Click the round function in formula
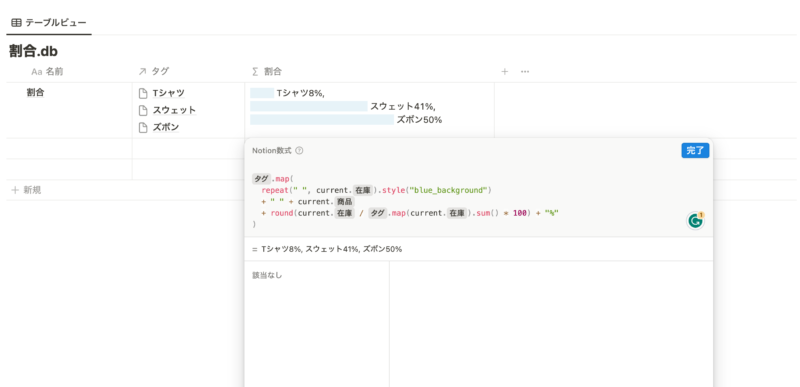Viewport: 800px width, 387px height. pos(282,213)
